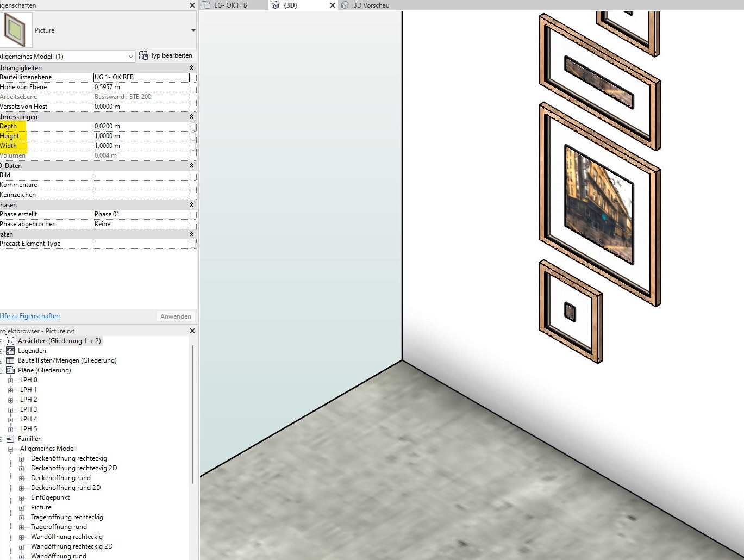Open the Hilfe zu Eigenschaften link
744x560 pixels.
[30, 316]
